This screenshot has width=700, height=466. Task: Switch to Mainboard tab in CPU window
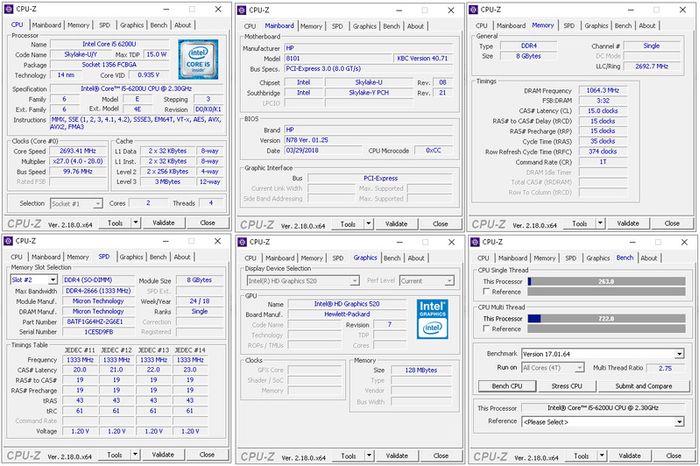(x=46, y=25)
